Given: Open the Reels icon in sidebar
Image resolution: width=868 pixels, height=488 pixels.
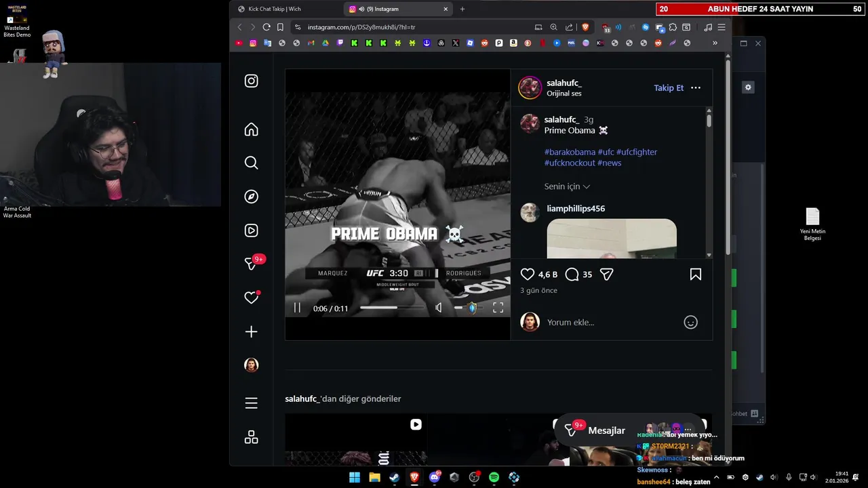Looking at the screenshot, I should (252, 230).
